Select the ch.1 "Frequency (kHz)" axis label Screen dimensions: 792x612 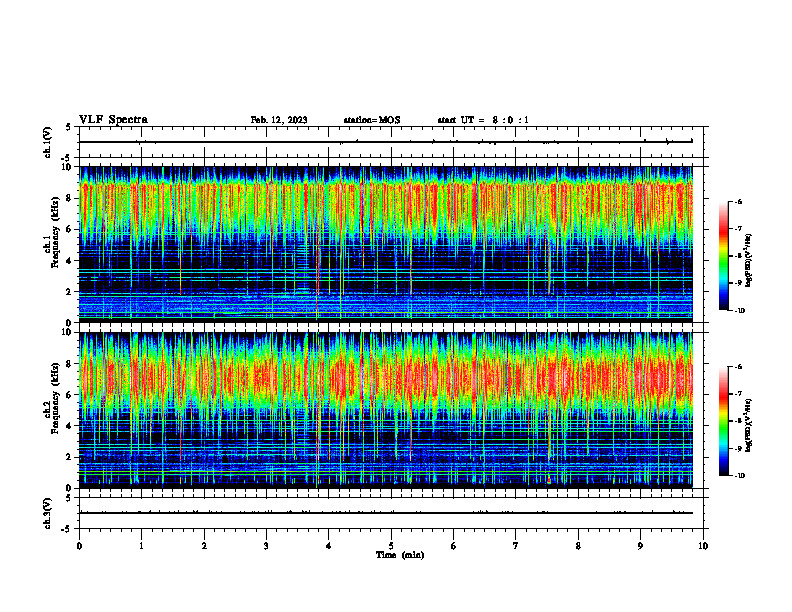[56, 232]
